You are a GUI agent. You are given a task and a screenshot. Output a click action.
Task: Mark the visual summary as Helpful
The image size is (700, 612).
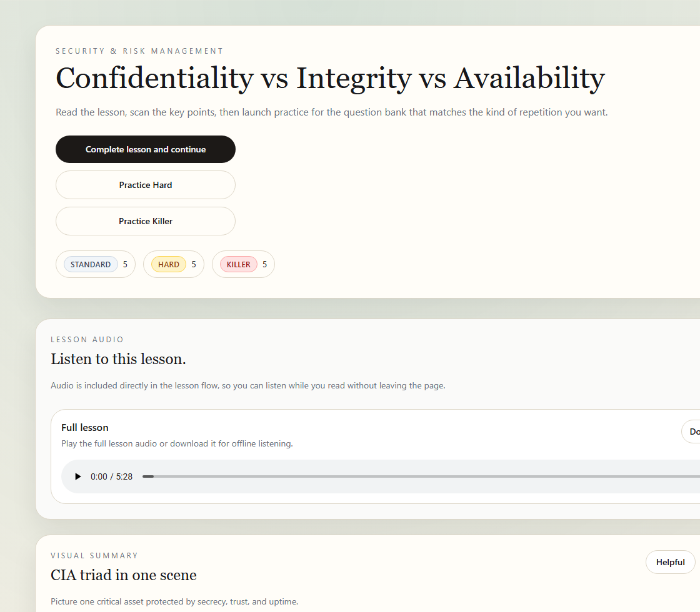point(670,562)
